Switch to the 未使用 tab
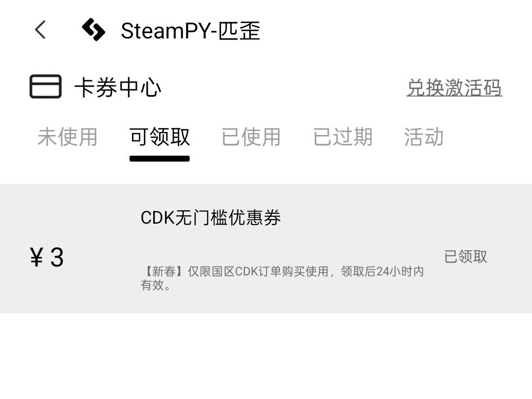Image resolution: width=532 pixels, height=399 pixels. 67,137
